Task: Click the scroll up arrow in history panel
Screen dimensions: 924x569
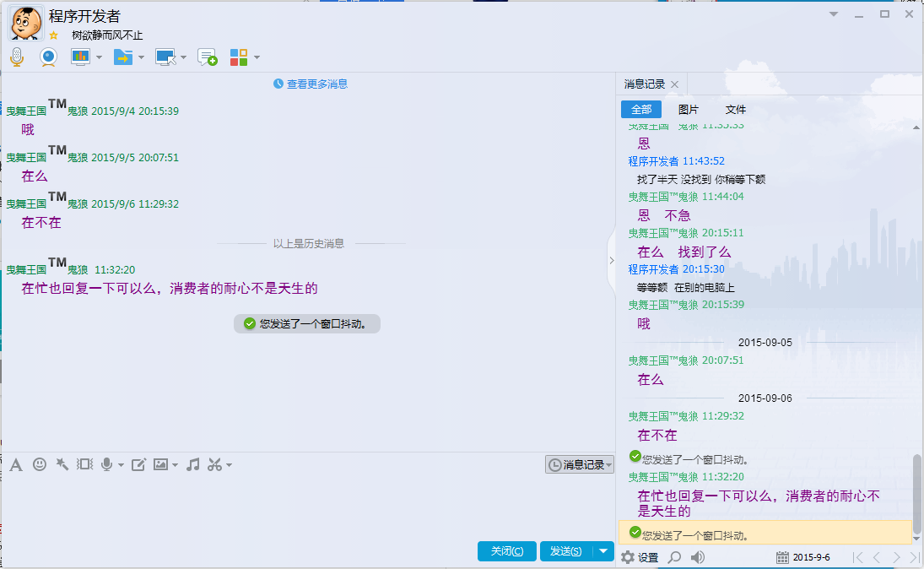Action: point(916,127)
